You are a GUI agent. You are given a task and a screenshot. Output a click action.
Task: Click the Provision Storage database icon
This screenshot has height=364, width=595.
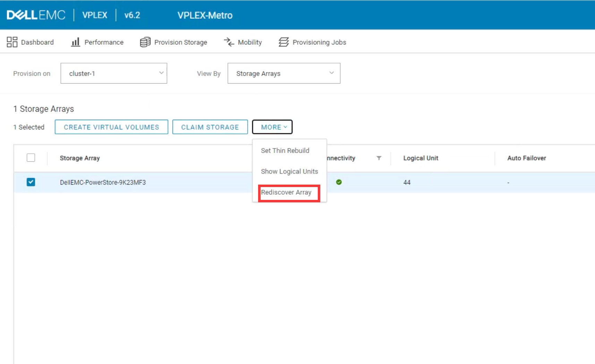point(145,42)
